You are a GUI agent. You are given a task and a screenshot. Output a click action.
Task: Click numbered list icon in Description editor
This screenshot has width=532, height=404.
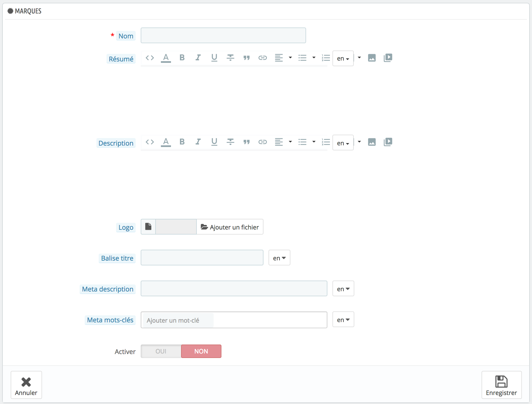click(326, 142)
